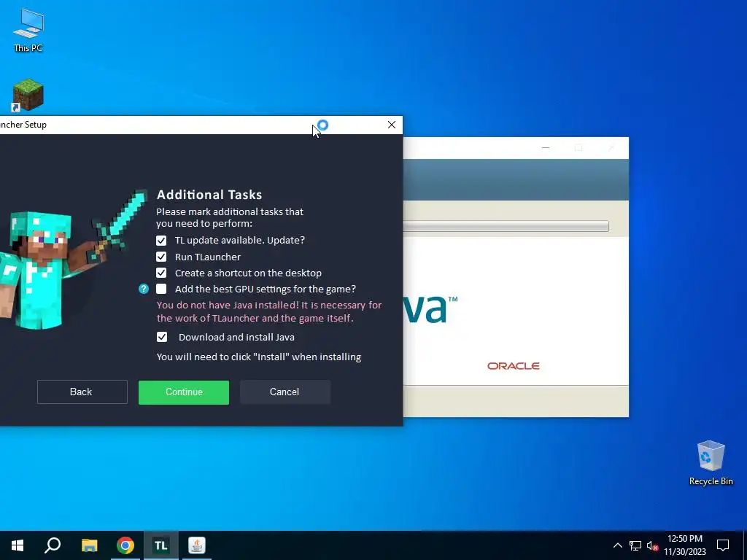Switch to TL installer taskbar icon
Screen dimensions: 747x560
pyautogui.click(x=161, y=545)
